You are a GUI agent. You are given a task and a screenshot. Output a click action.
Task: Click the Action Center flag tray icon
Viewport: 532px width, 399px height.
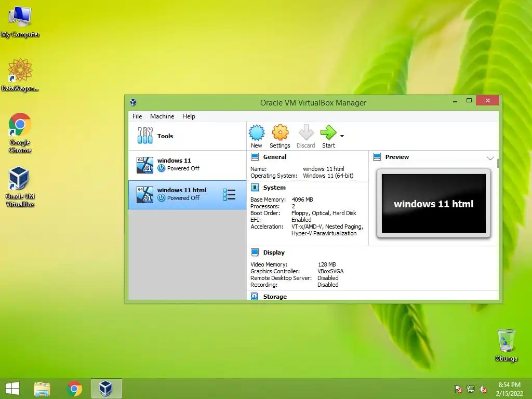(458, 389)
